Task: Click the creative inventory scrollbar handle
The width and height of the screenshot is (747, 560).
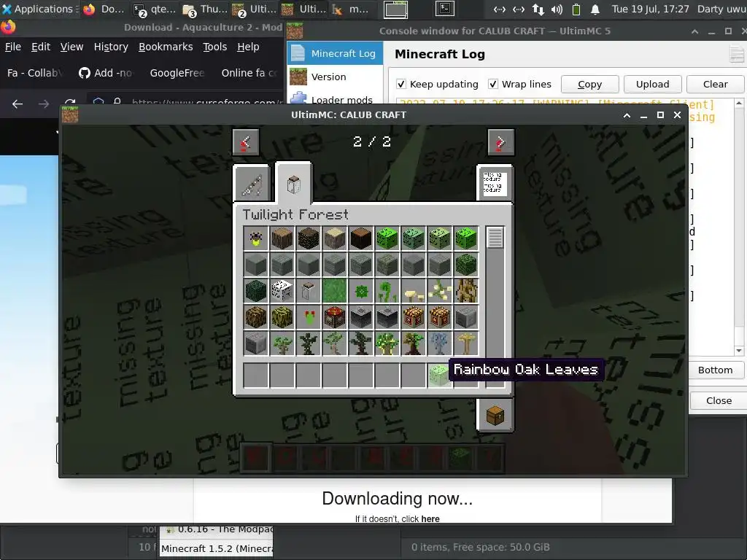Action: click(x=495, y=238)
